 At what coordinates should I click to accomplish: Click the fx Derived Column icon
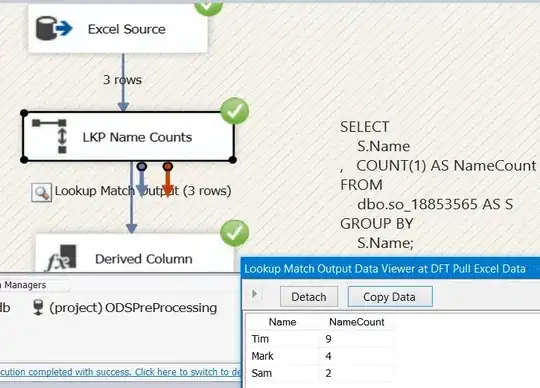click(61, 258)
